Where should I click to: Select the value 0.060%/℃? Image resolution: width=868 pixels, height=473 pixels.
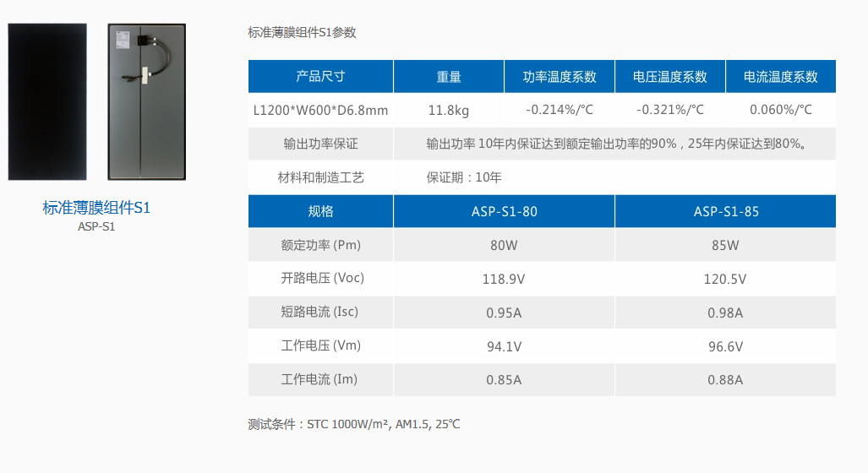coord(781,110)
